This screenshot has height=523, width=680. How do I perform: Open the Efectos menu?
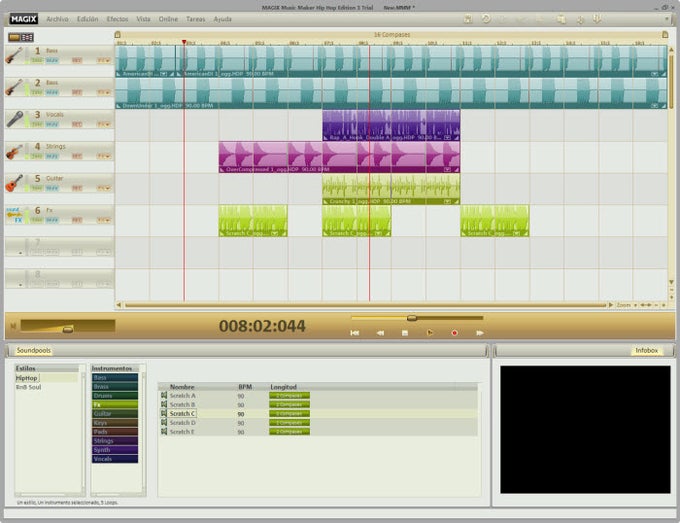[118, 19]
